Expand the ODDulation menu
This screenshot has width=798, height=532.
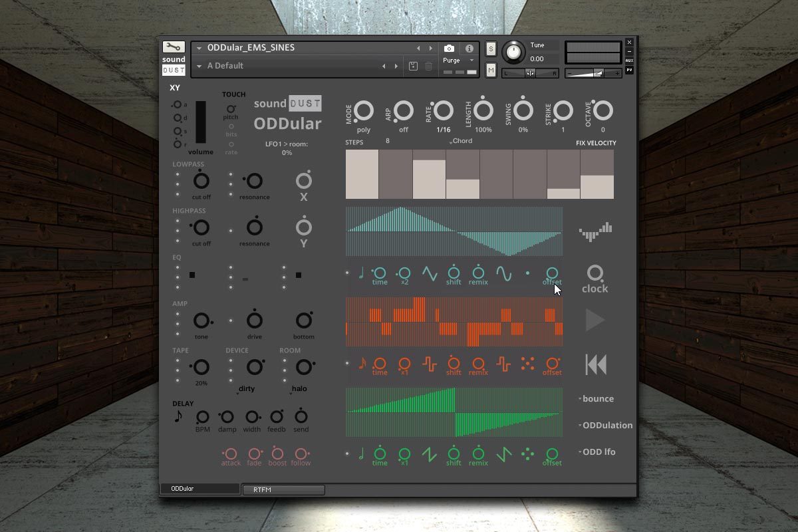[x=605, y=426]
